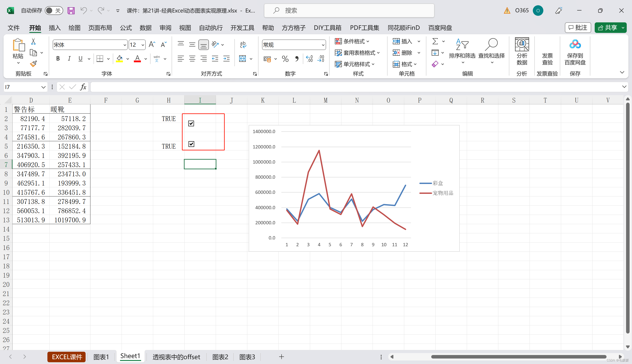This screenshot has width=632, height=364.
Task: Collapse the ribbon with chevron
Action: pos(622,73)
